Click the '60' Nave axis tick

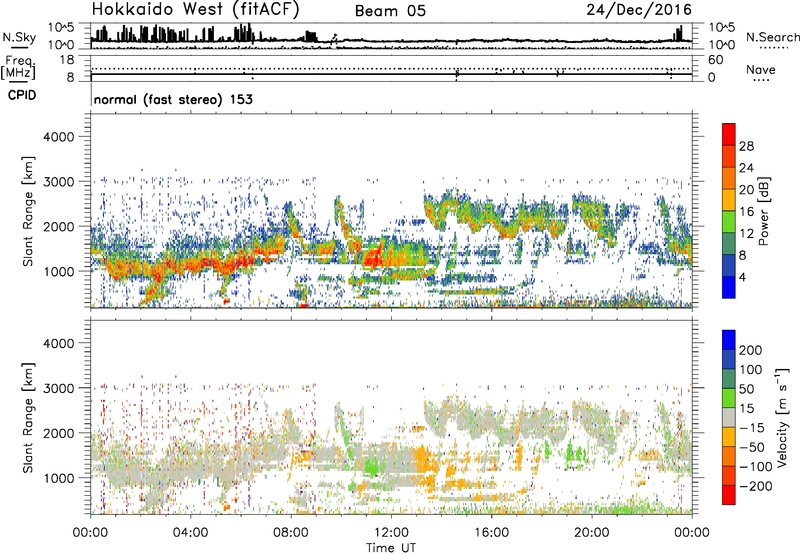715,60
